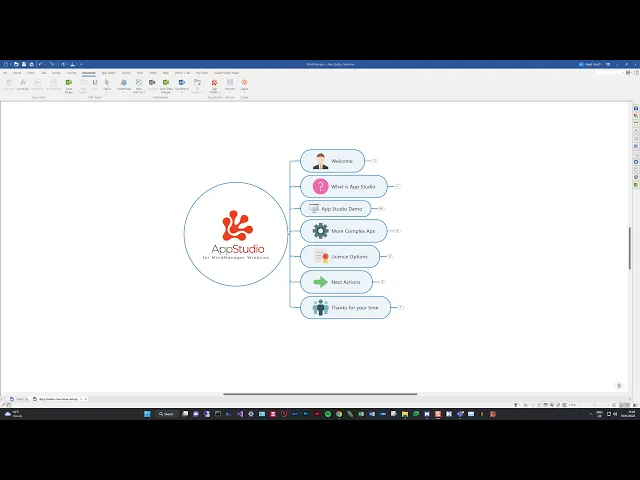
Task: Switch to the View ribbon tab
Action: click(x=140, y=73)
